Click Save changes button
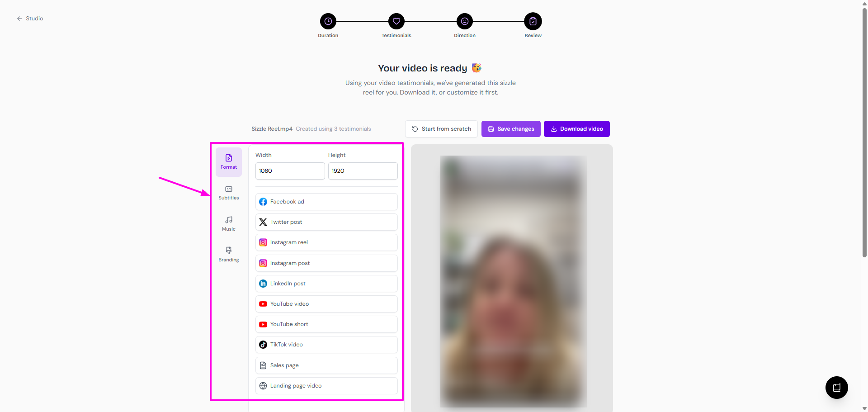Image resolution: width=868 pixels, height=412 pixels. (511, 129)
